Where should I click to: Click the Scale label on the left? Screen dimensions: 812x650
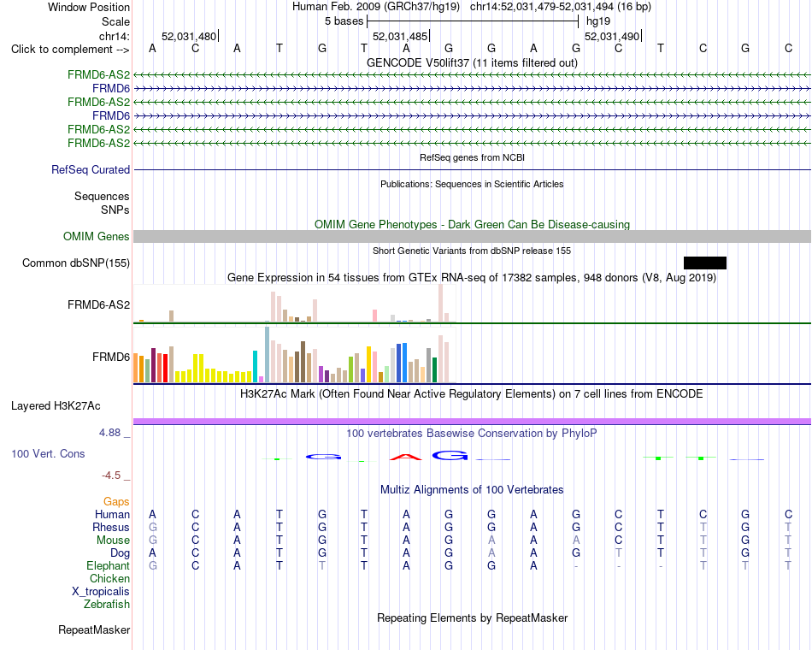(115, 21)
